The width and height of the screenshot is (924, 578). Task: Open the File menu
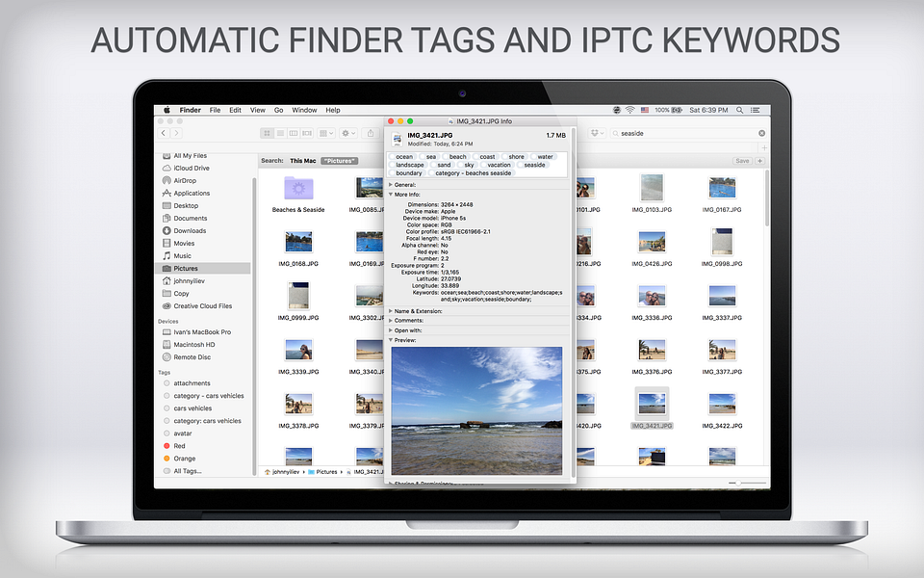215,110
